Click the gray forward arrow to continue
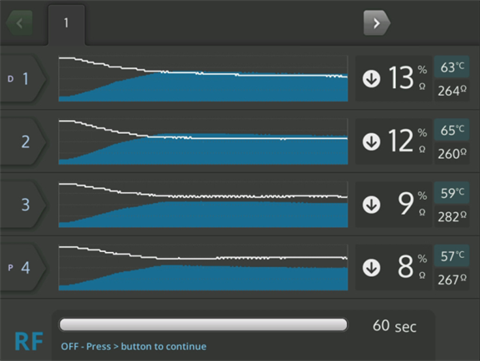 pos(377,23)
